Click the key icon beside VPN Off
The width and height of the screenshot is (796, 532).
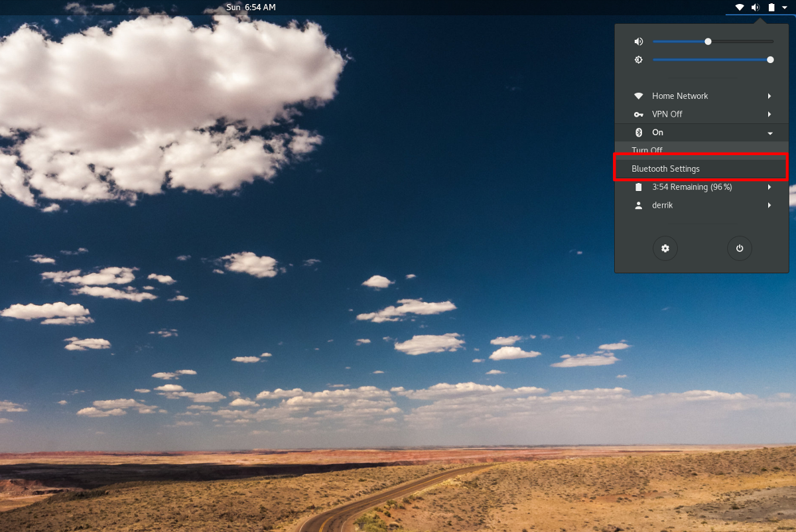pos(639,114)
